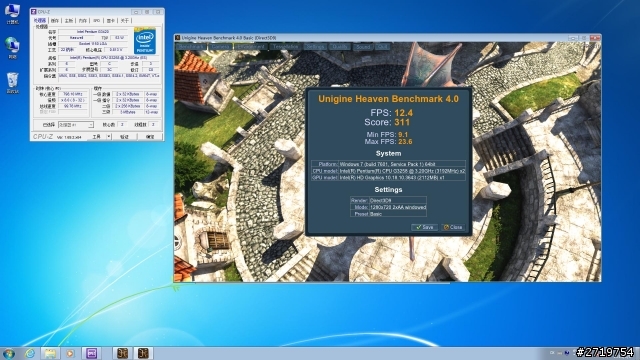Switch to the About tab in CPU-Z
This screenshot has height=360, width=640.
pos(124,20)
